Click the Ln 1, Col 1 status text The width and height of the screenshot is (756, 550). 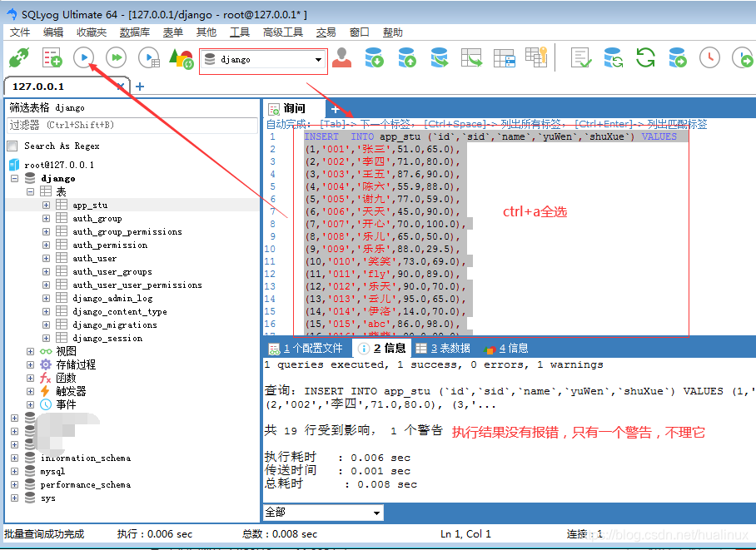[465, 534]
